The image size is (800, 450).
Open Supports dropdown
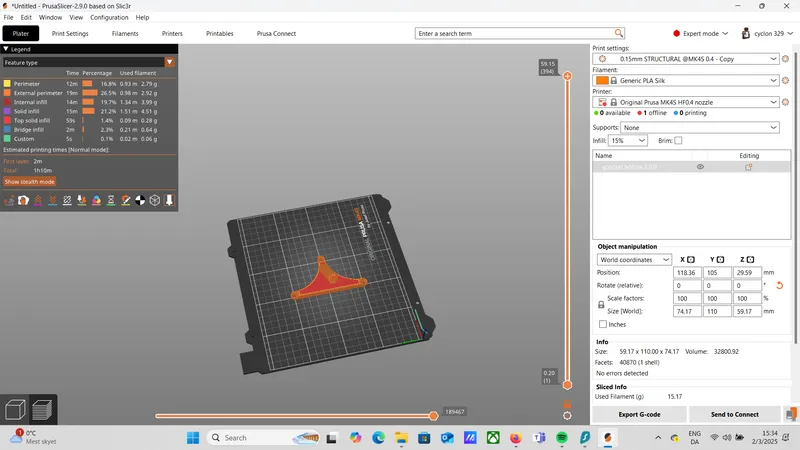(x=700, y=128)
